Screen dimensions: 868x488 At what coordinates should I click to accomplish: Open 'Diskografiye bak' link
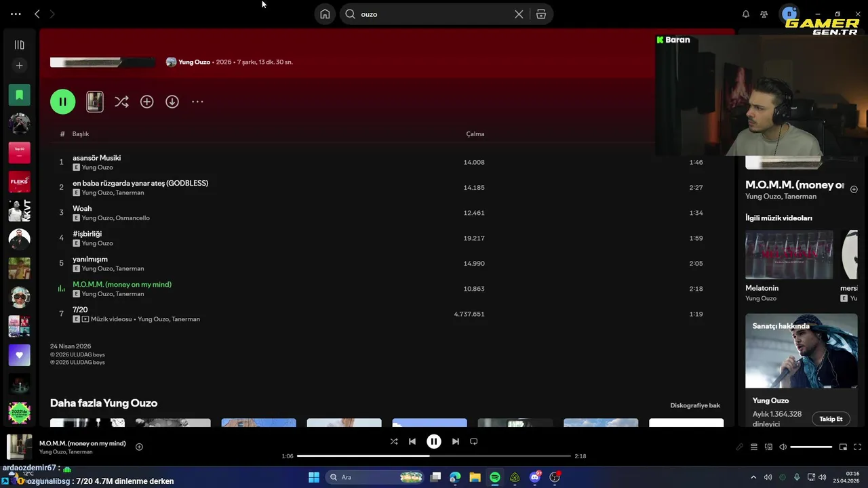click(695, 405)
